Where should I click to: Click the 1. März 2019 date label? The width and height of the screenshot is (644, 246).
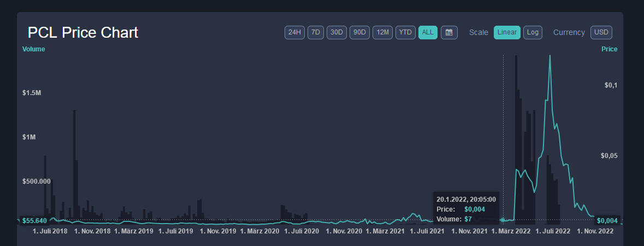[133, 231]
